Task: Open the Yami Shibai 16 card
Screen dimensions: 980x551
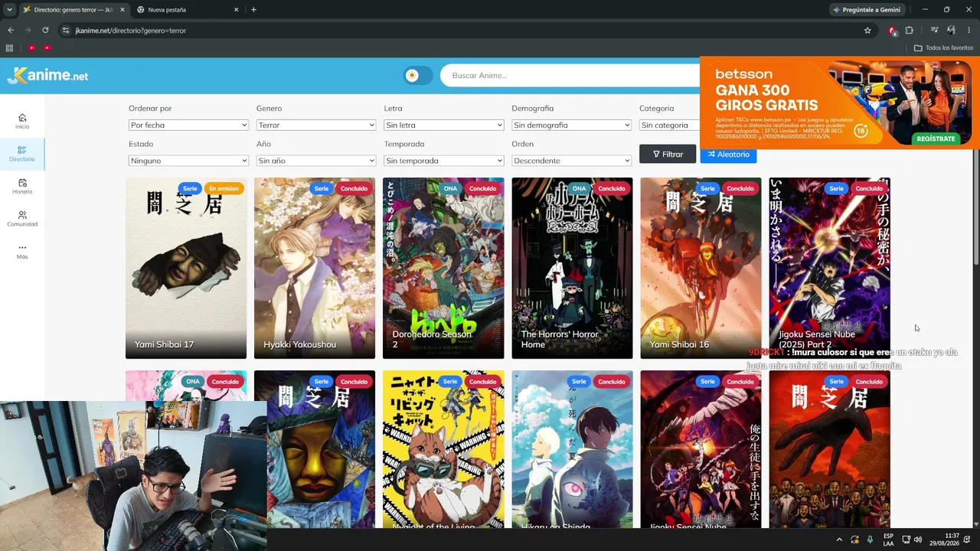Action: (x=701, y=268)
